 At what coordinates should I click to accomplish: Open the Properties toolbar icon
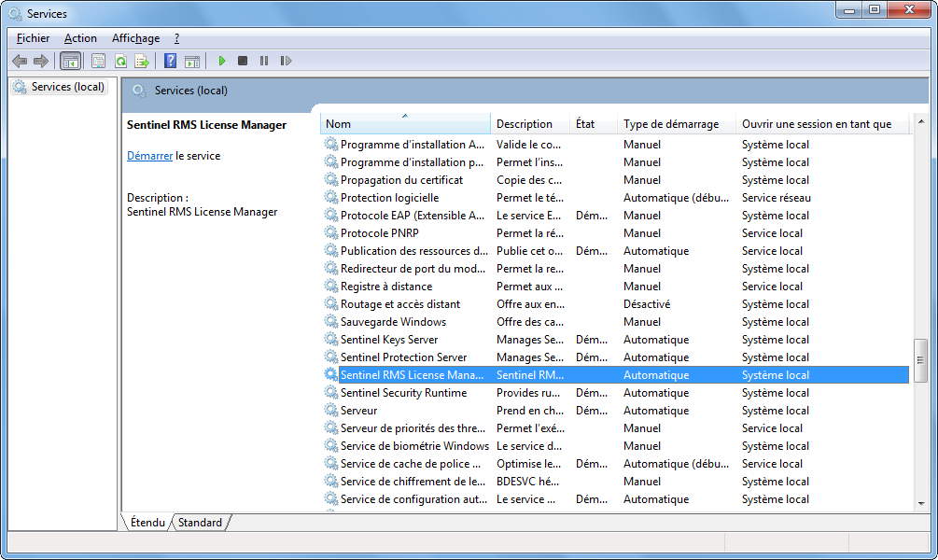point(98,61)
